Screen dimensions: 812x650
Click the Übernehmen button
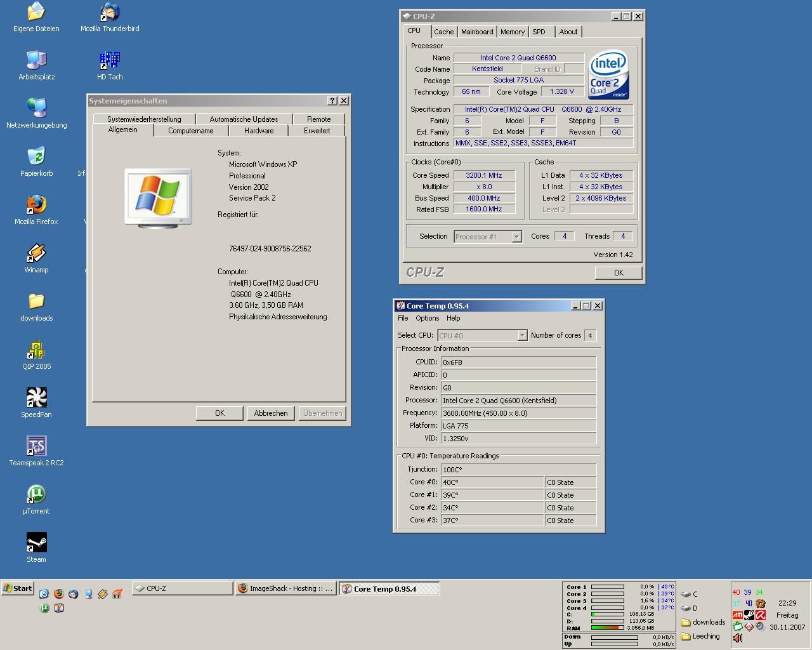pyautogui.click(x=322, y=413)
